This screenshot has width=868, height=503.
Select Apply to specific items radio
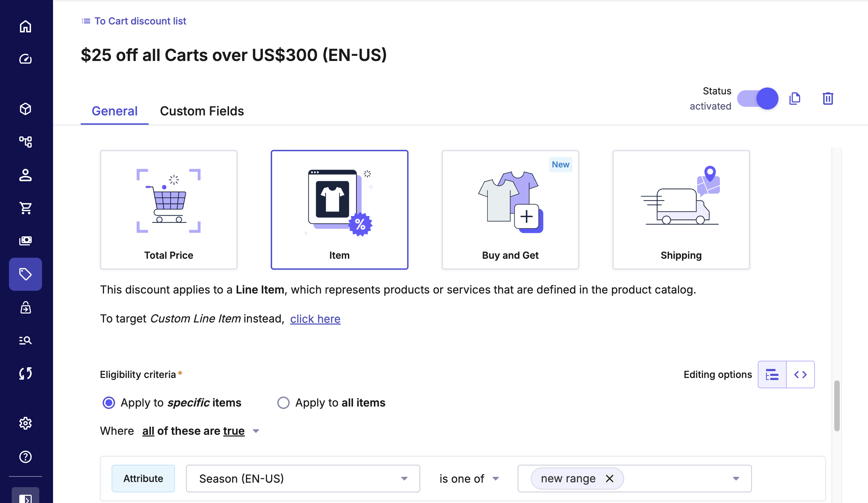point(109,403)
